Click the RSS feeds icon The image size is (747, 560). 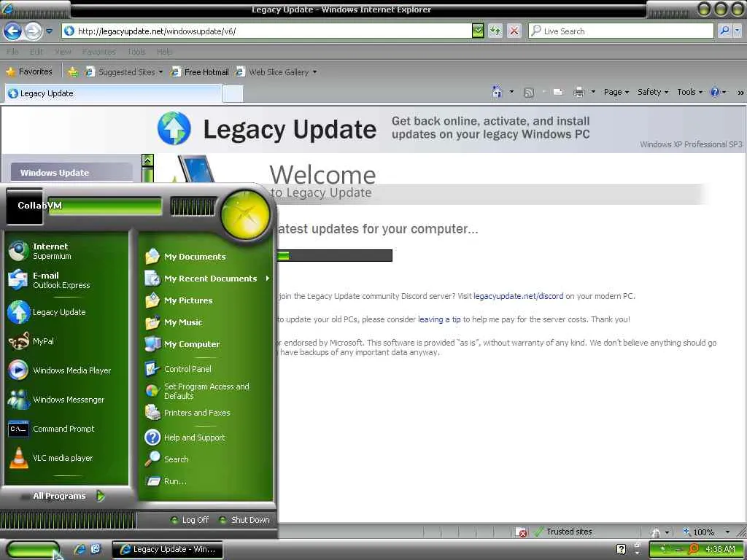[528, 93]
